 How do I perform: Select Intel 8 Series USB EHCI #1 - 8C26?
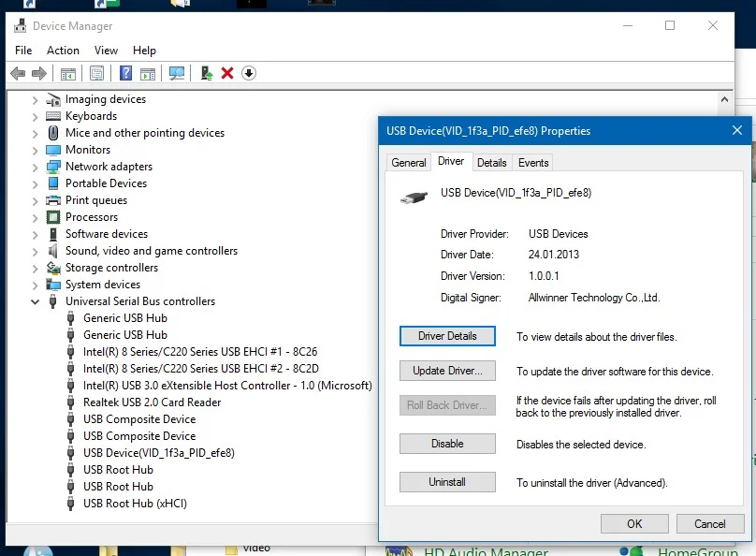pyautogui.click(x=200, y=352)
